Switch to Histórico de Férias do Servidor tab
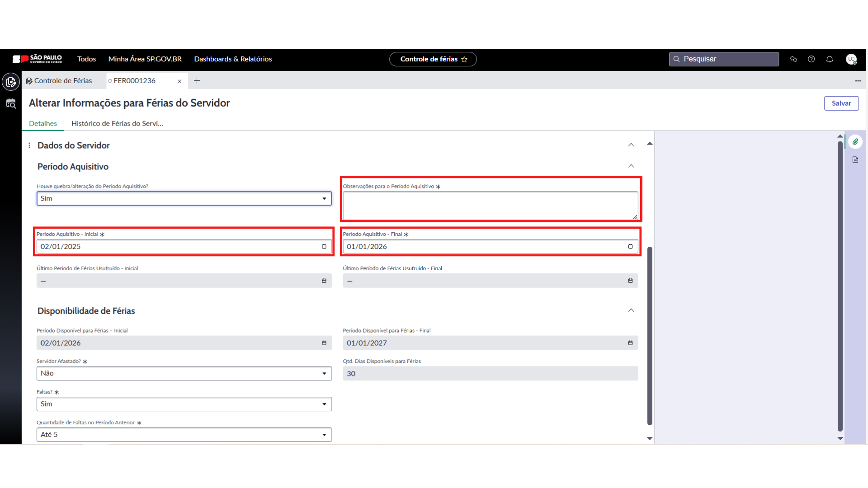The image size is (868, 488). click(x=117, y=123)
